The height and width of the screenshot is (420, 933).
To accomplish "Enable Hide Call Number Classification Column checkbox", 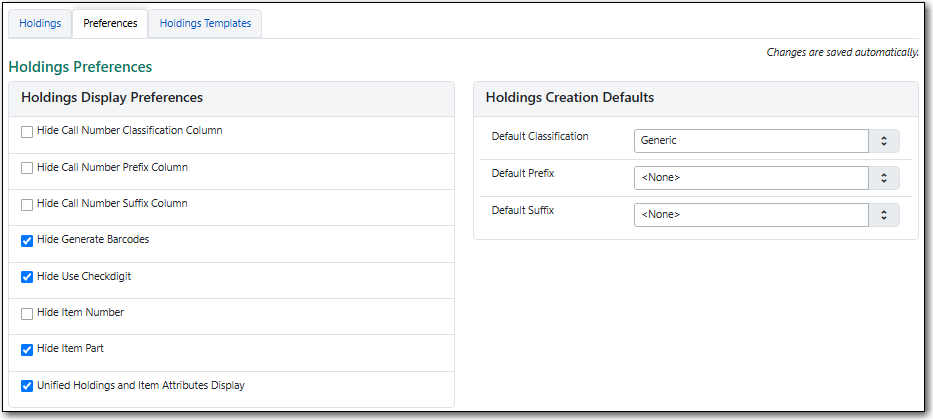I will [27, 132].
